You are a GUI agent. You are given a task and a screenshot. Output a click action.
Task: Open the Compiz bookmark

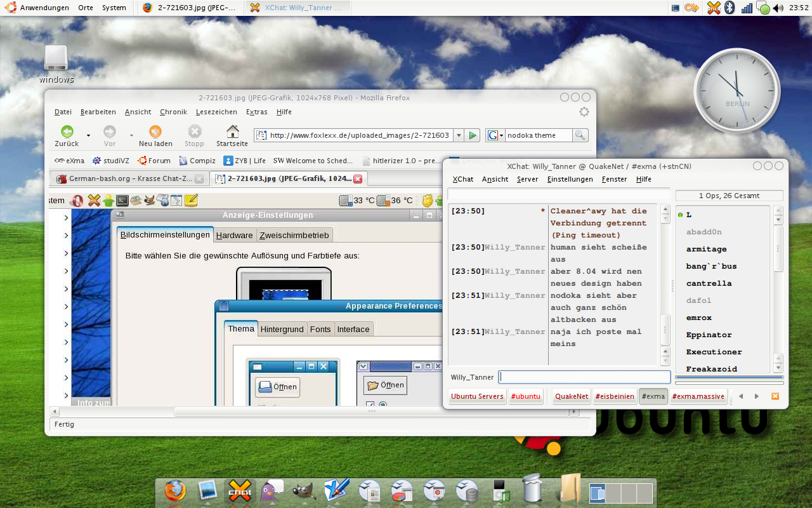click(x=197, y=161)
